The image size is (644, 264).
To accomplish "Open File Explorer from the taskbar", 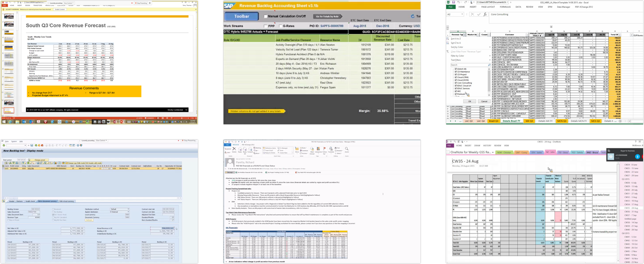I will (x=18, y=122).
